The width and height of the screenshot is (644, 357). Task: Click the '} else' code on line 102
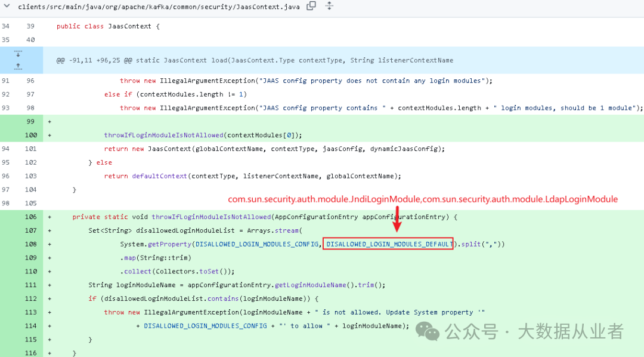100,162
